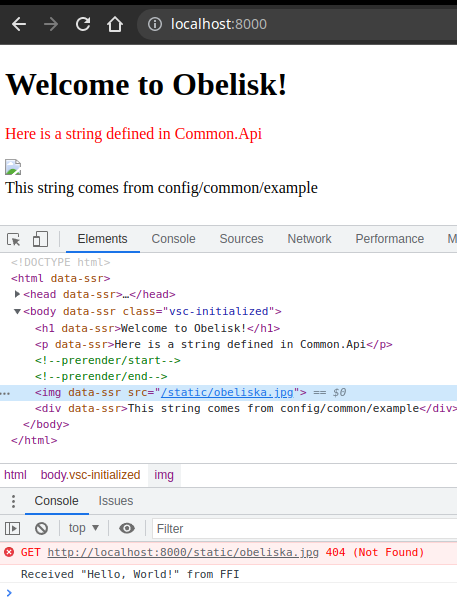
Task: Select the closing html tag line
Action: (34, 441)
